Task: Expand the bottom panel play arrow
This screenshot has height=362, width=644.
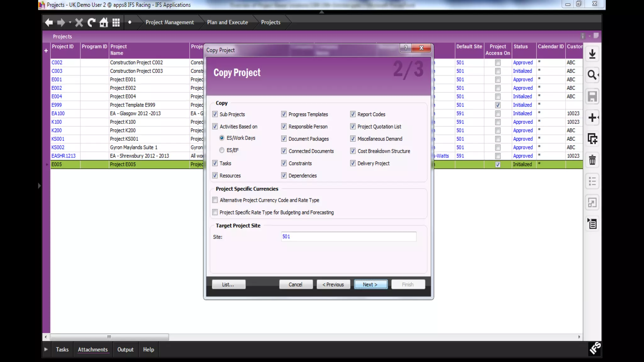Action: point(46,349)
